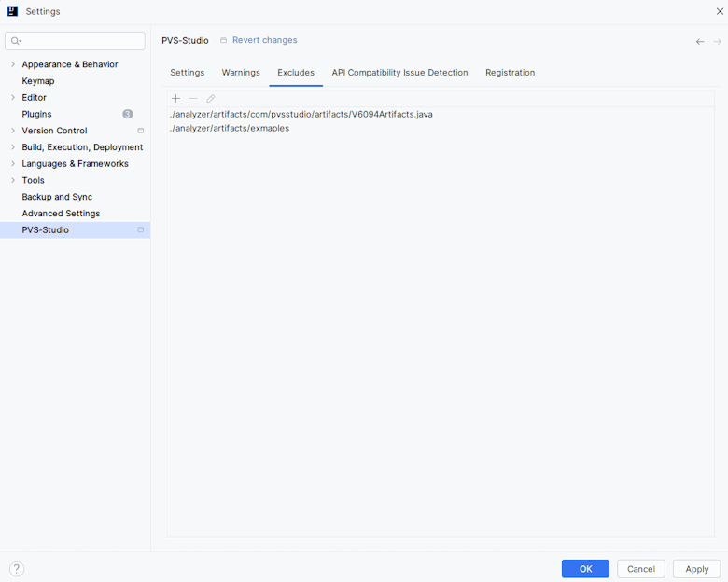Expand the Build, Execution, Deployment node

pyautogui.click(x=13, y=146)
